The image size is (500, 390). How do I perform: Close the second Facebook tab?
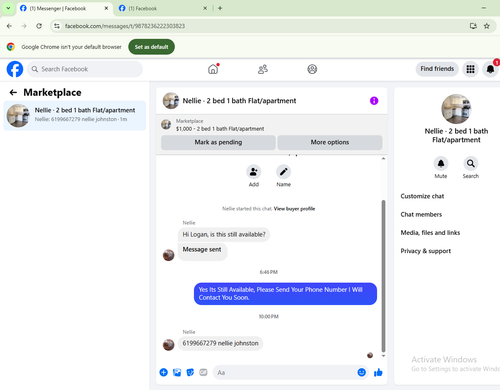[205, 8]
